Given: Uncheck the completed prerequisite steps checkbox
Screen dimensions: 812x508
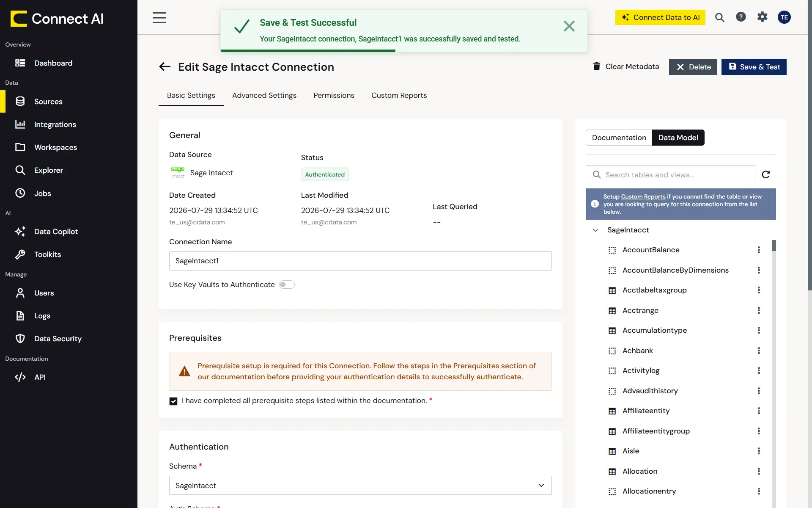Looking at the screenshot, I should pyautogui.click(x=173, y=401).
